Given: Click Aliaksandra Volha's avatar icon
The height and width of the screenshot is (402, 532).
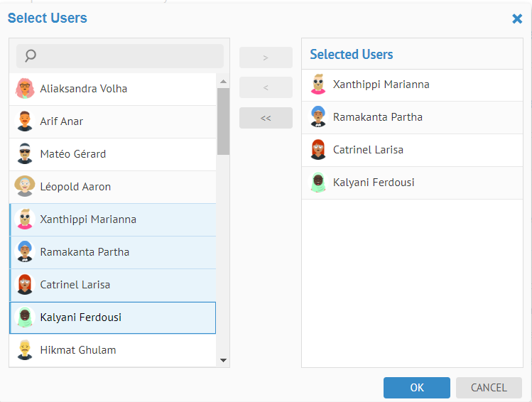Looking at the screenshot, I should point(25,89).
